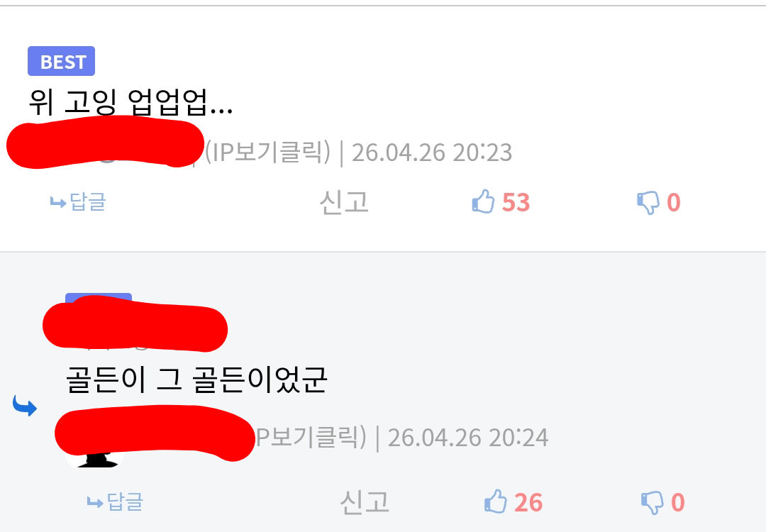Report the first comment using 신고
Viewport: 766px width, 532px height.
click(x=344, y=201)
